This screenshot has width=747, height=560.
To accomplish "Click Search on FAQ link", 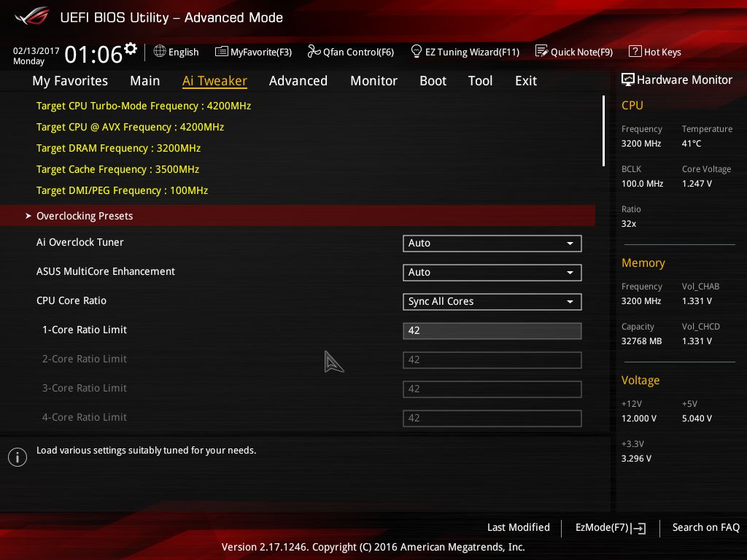I will (705, 527).
